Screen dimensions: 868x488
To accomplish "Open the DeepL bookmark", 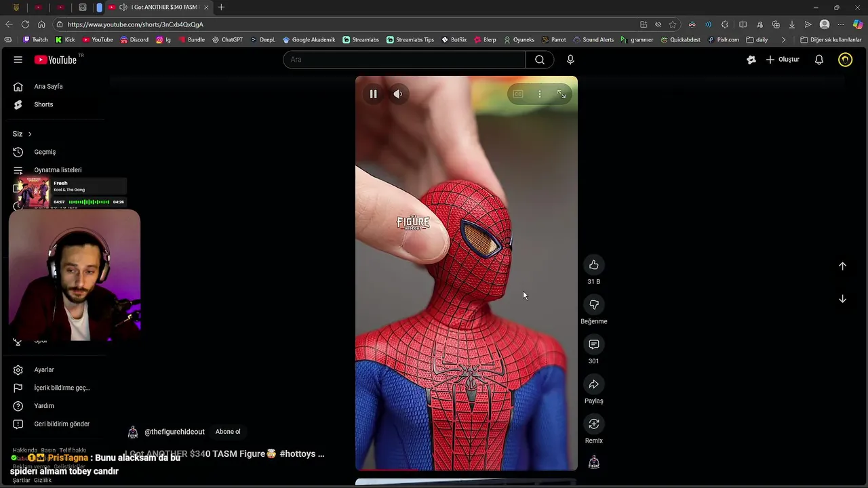I will [x=262, y=40].
